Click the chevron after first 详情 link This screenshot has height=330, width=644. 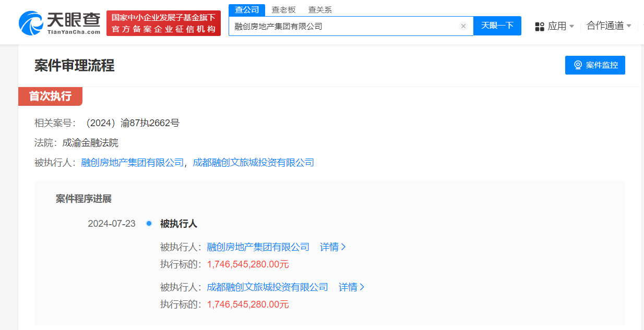344,247
